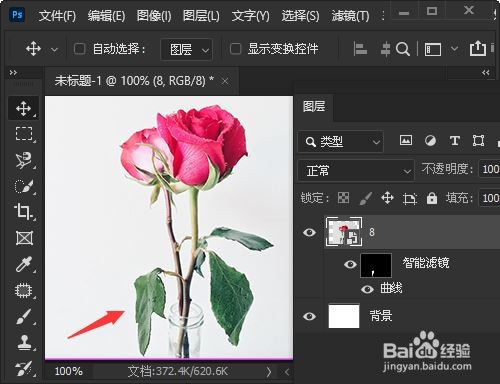This screenshot has width=500, height=384.
Task: Open the workspace layout switcher icon
Action: coord(433,49)
